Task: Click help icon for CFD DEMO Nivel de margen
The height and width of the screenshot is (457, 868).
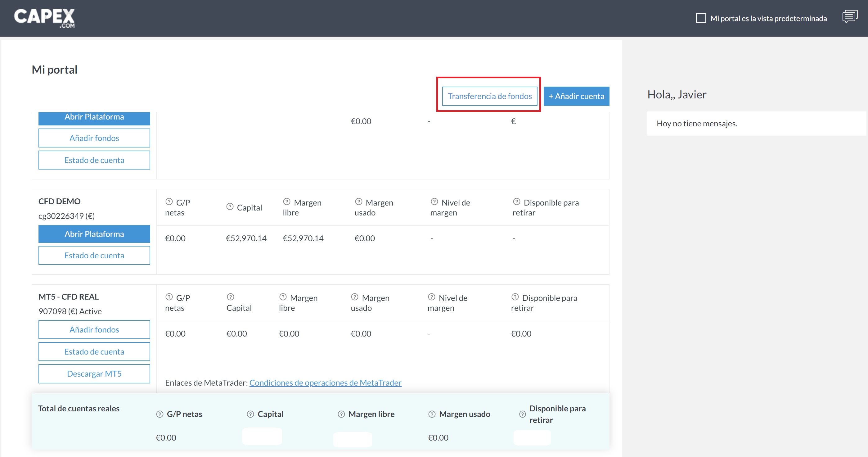Action: click(434, 201)
